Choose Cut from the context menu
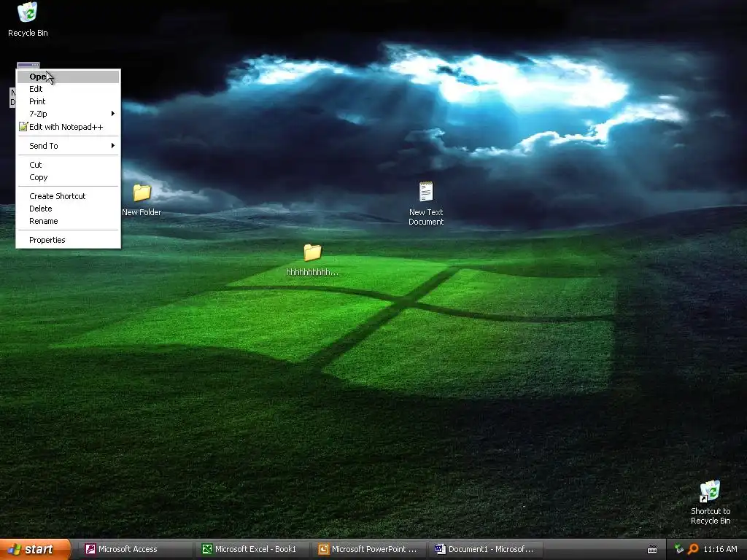 click(68, 165)
